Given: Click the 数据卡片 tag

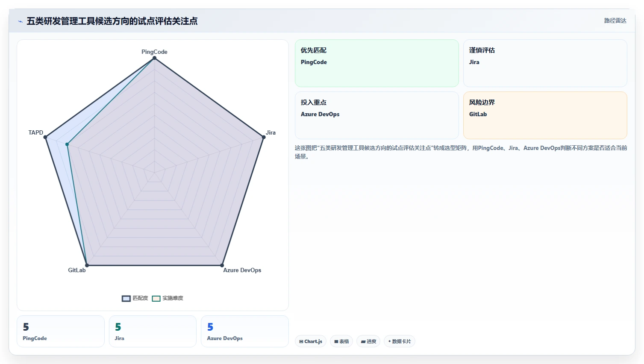Looking at the screenshot, I should click(x=400, y=341).
